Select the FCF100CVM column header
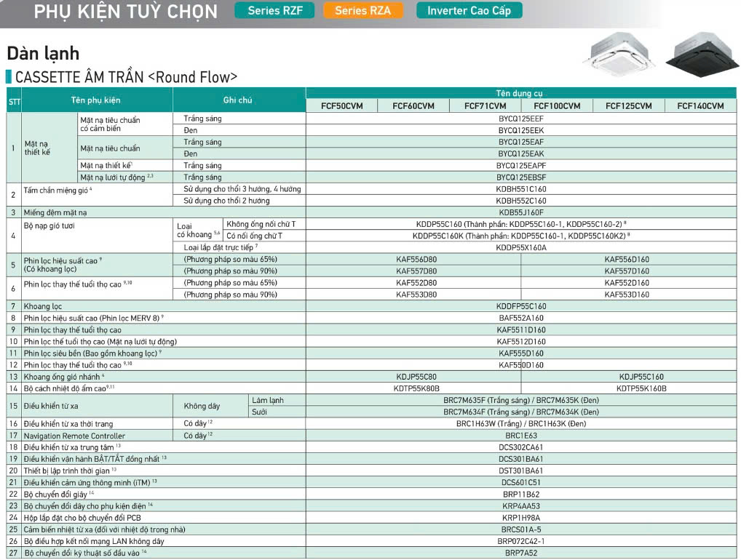This screenshot has width=741, height=560. tap(557, 105)
